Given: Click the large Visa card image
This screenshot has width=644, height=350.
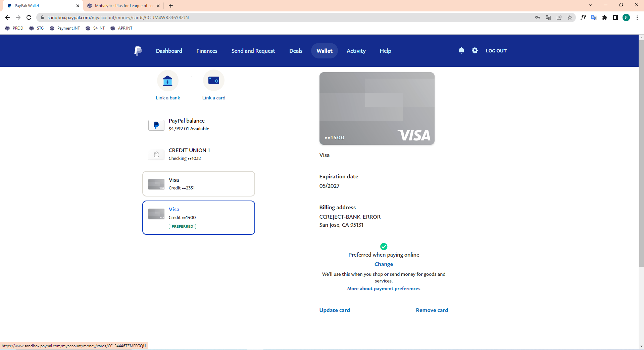Looking at the screenshot, I should tap(377, 108).
